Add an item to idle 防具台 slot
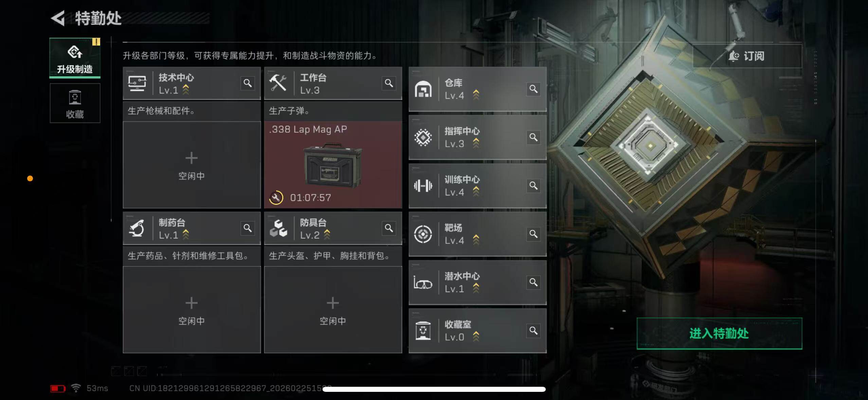Viewport: 868px width, 400px height. [x=333, y=310]
